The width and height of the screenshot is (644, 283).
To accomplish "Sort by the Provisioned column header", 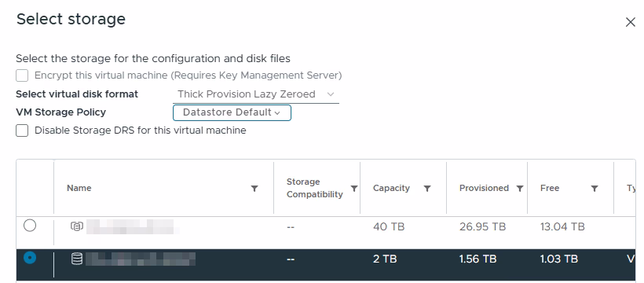I will click(x=484, y=188).
